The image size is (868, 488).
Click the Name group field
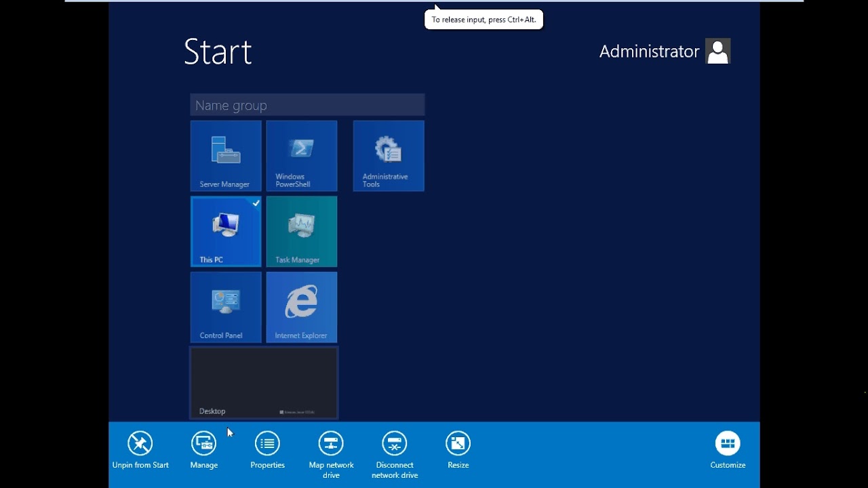(307, 105)
